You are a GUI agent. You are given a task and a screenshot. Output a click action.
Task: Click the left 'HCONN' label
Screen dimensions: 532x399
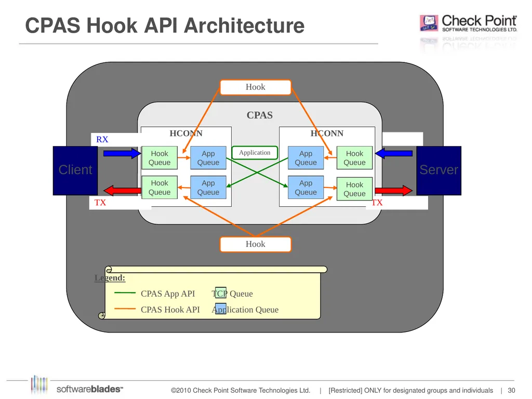[186, 134]
